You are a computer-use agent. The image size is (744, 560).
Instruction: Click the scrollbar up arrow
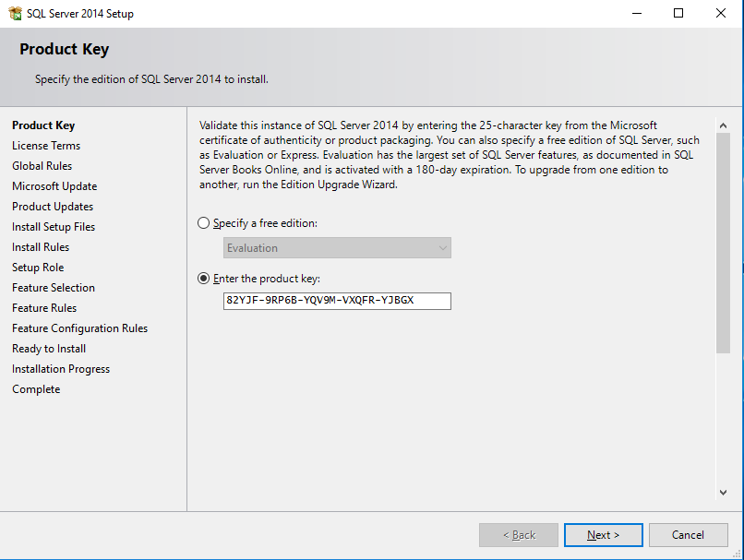(x=723, y=125)
